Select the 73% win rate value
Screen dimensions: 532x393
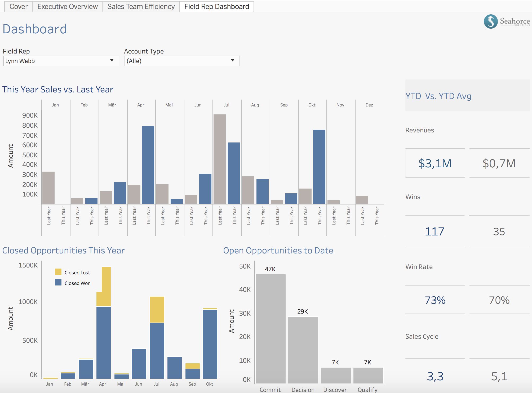[435, 300]
